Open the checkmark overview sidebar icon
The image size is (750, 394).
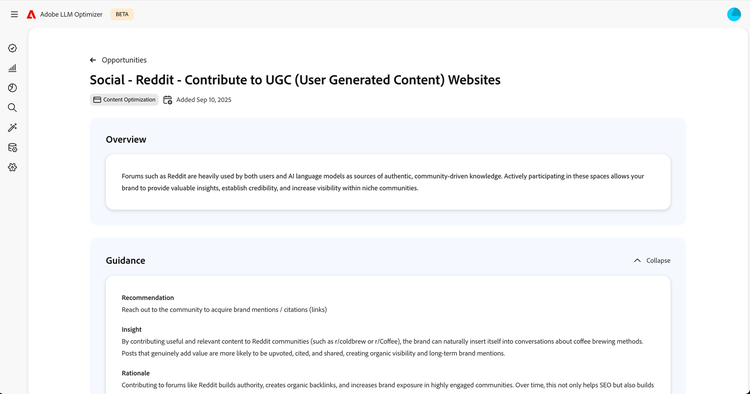click(12, 48)
